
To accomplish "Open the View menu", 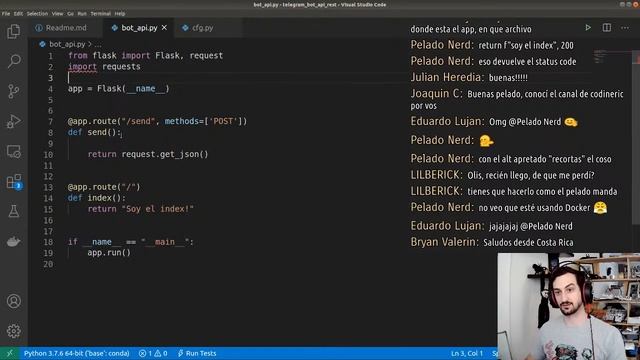I will (58, 13).
